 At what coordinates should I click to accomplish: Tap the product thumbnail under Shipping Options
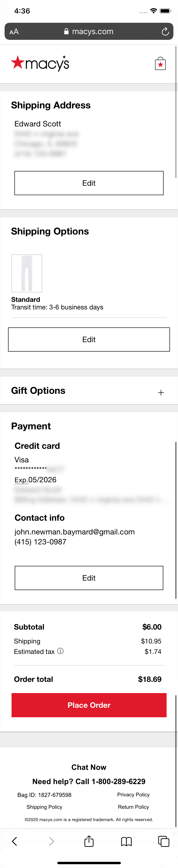coord(26,273)
